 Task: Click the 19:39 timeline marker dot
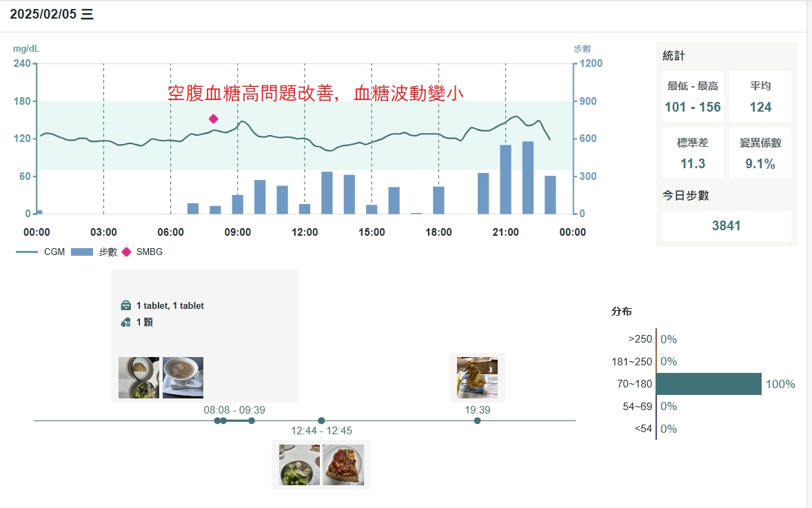point(477,420)
